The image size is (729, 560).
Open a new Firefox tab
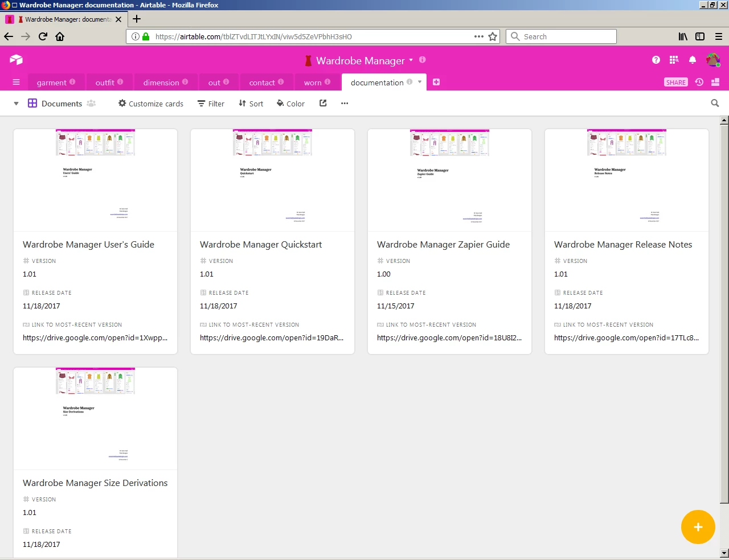[x=137, y=19]
